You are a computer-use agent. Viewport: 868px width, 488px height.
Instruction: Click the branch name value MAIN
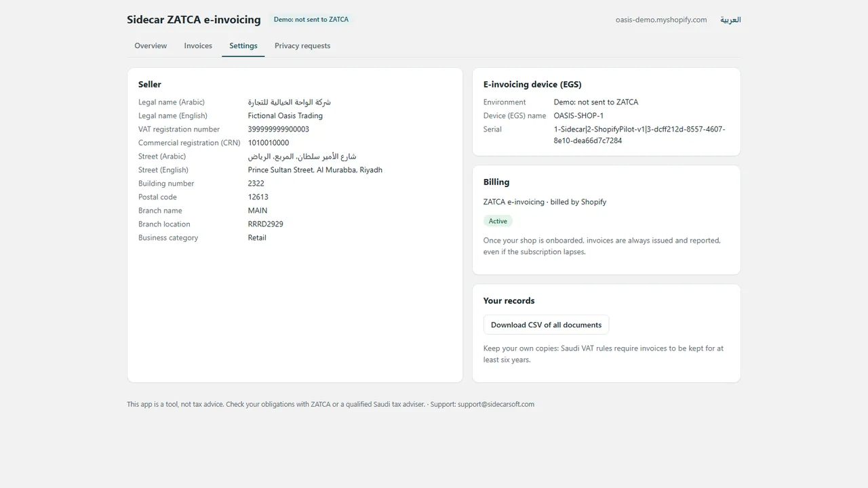tap(258, 211)
